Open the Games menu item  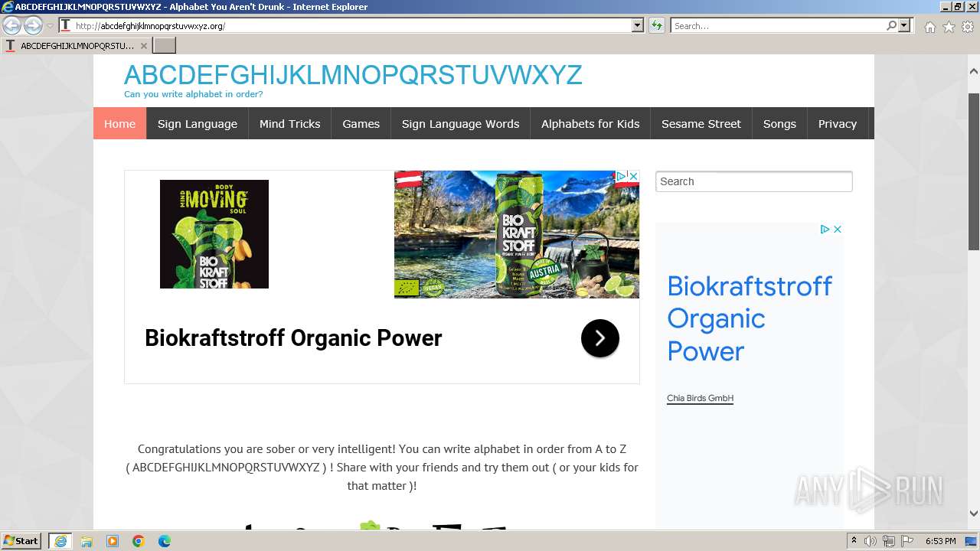[x=361, y=124]
